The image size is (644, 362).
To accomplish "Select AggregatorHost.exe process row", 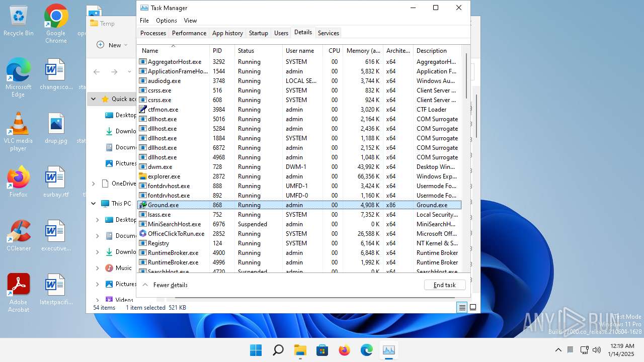I will [x=299, y=62].
